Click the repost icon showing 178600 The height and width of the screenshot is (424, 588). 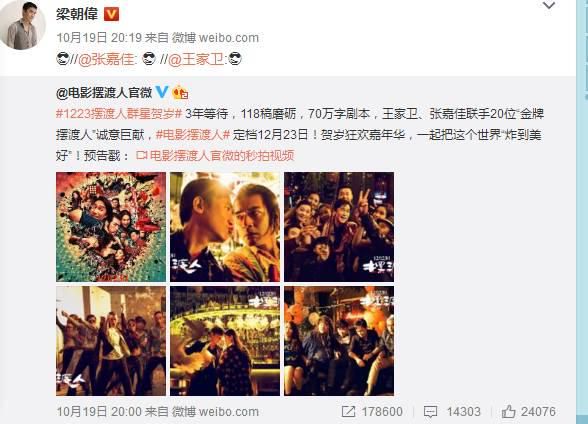coord(348,412)
